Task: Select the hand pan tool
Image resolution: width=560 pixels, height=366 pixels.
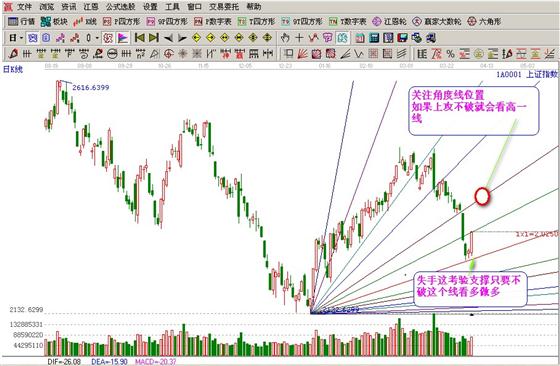Action: coord(285,37)
